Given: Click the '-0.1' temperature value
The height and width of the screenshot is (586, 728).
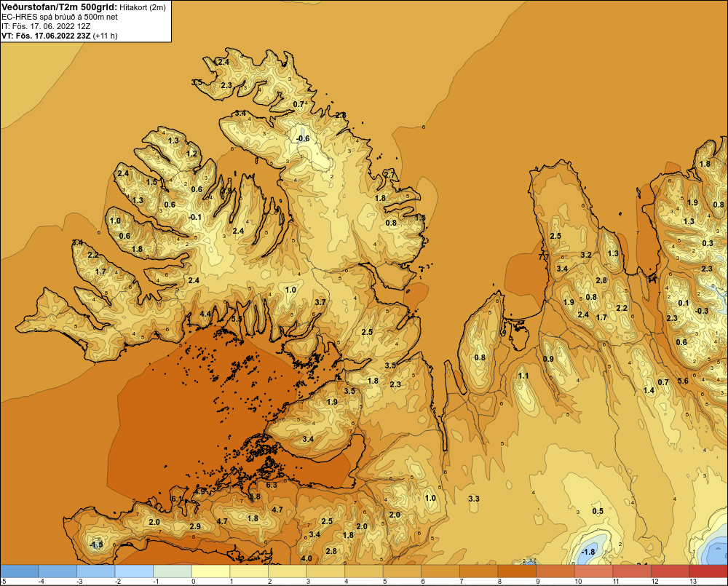Looking at the screenshot, I should (195, 217).
